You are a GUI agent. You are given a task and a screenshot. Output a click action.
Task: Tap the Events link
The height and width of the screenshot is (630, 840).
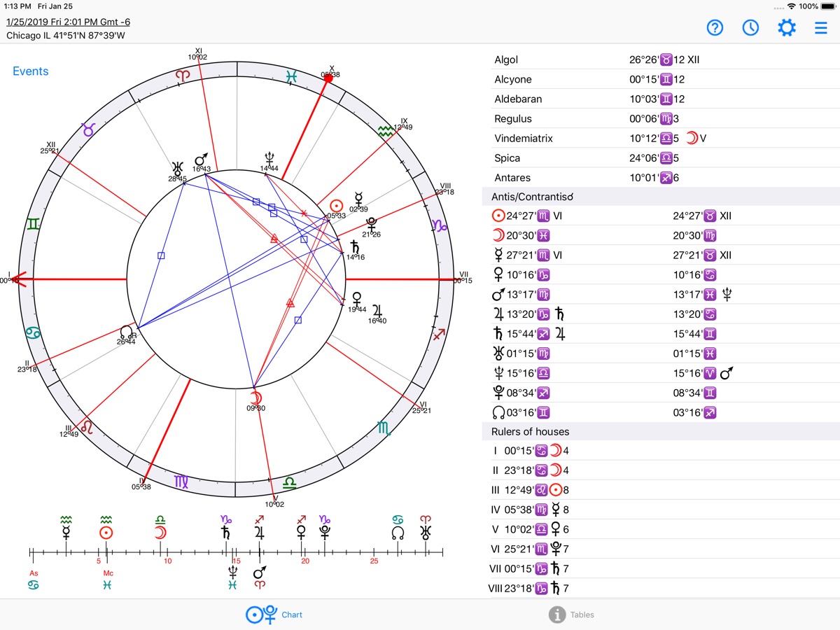pyautogui.click(x=31, y=71)
